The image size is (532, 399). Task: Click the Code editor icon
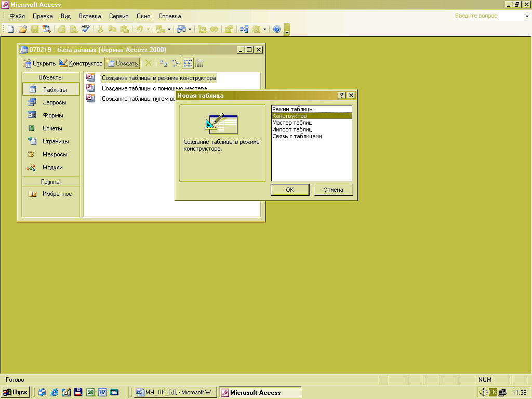[x=202, y=29]
